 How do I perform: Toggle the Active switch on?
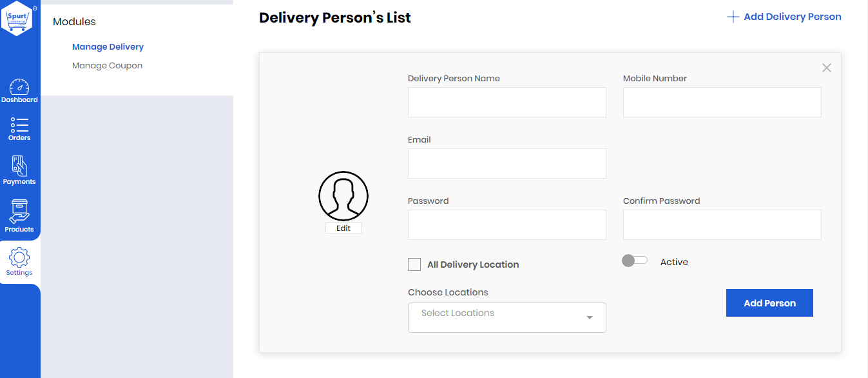pos(634,261)
